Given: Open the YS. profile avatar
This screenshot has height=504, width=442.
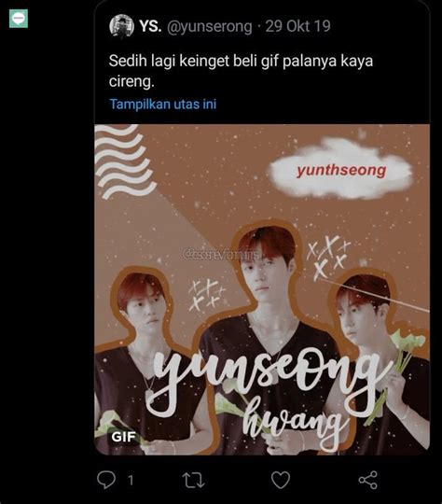Looking at the screenshot, I should pos(121,26).
